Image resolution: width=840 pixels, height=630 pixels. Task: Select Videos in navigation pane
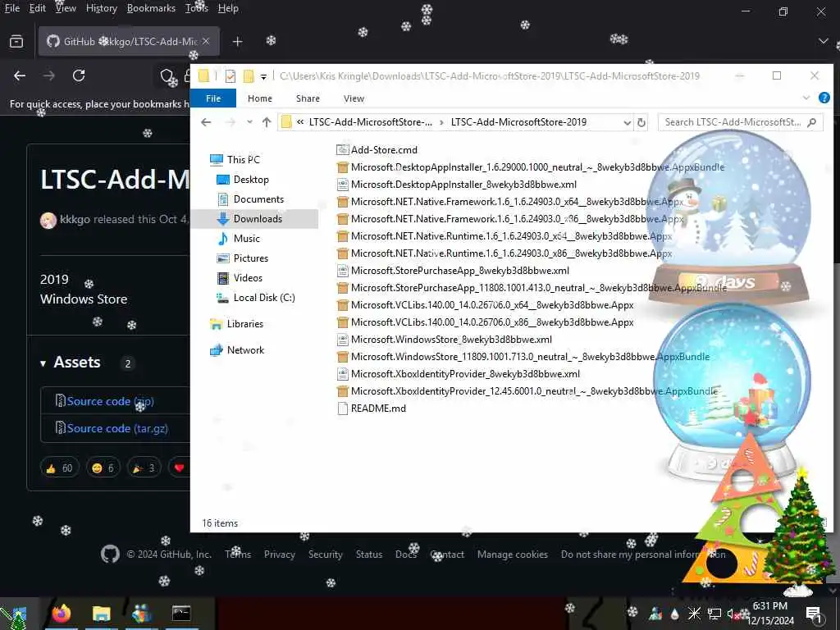coord(240,278)
